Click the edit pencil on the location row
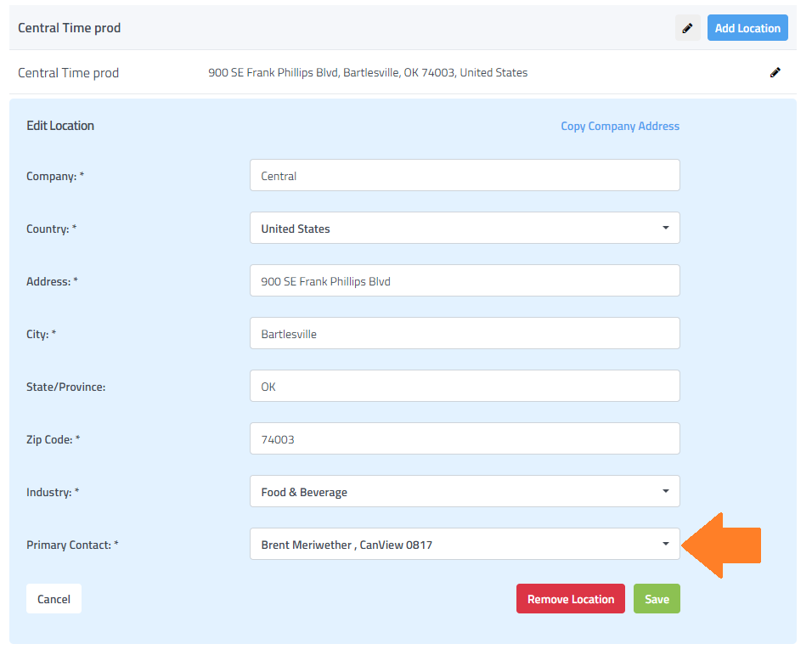This screenshot has height=661, width=812. click(775, 73)
